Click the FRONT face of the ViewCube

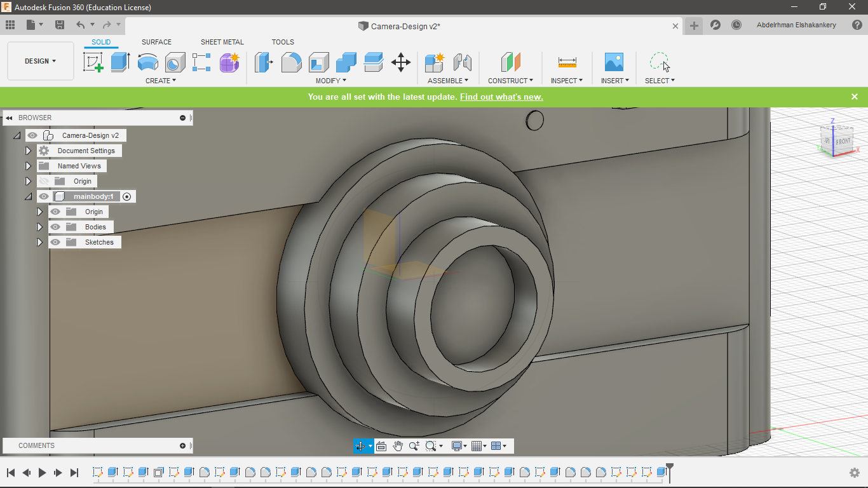point(843,141)
